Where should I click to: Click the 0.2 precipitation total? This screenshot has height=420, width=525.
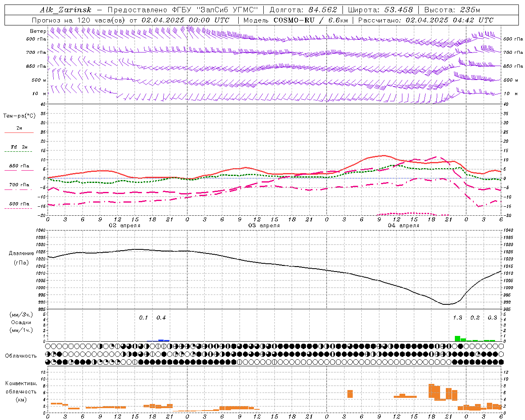pos(475,317)
